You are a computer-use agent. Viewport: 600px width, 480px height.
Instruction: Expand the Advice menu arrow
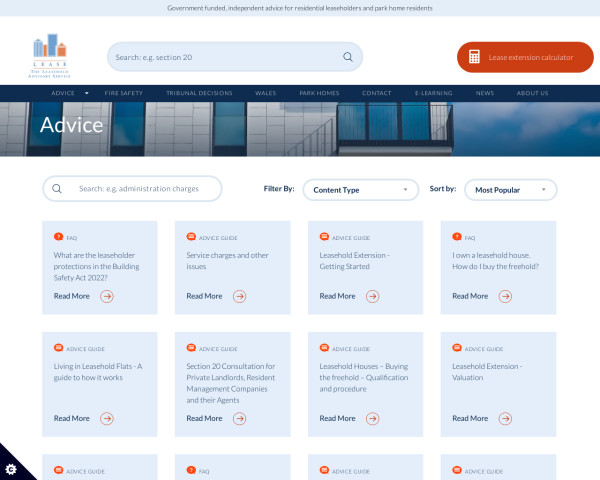87,93
